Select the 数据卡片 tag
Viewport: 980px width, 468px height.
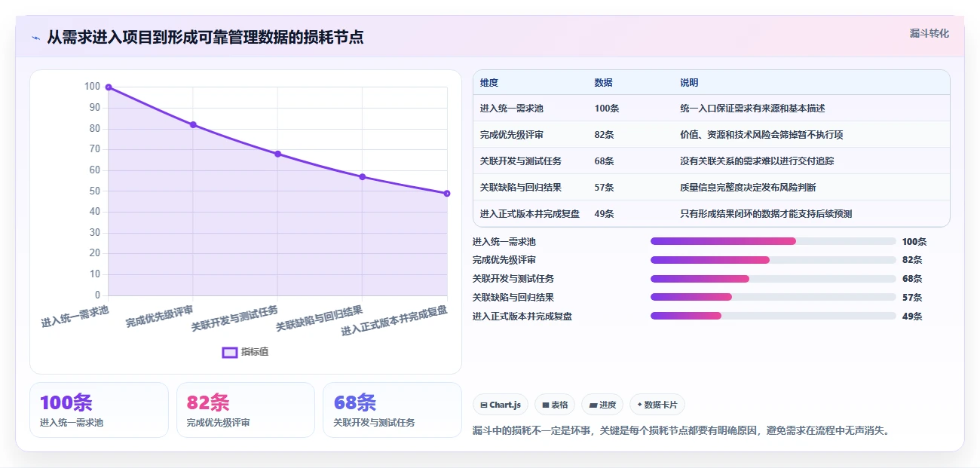tap(657, 405)
